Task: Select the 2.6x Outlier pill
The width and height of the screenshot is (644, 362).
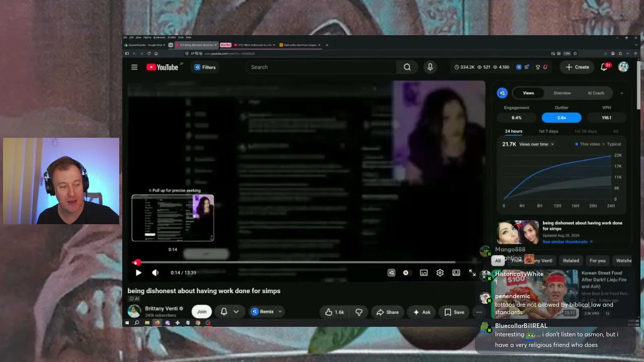Action: tap(561, 118)
